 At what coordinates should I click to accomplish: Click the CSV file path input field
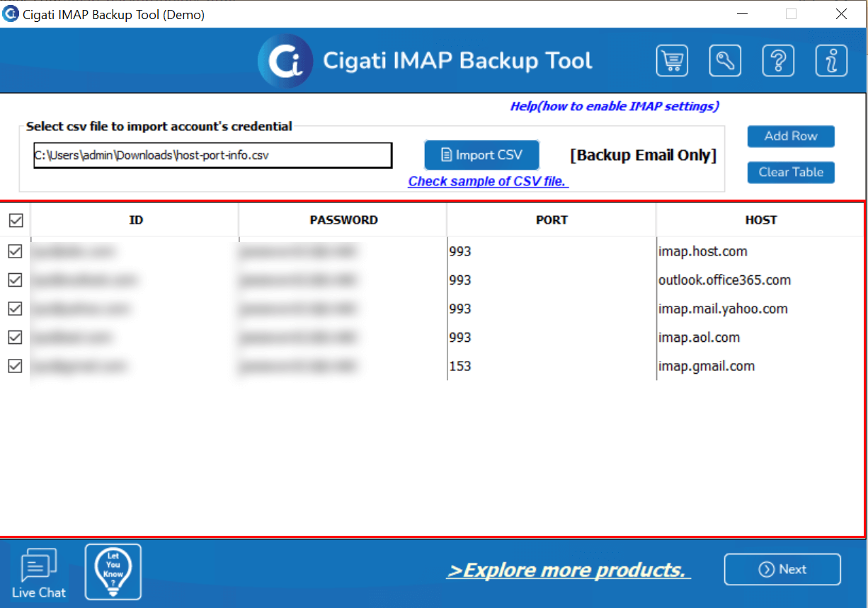pos(212,156)
